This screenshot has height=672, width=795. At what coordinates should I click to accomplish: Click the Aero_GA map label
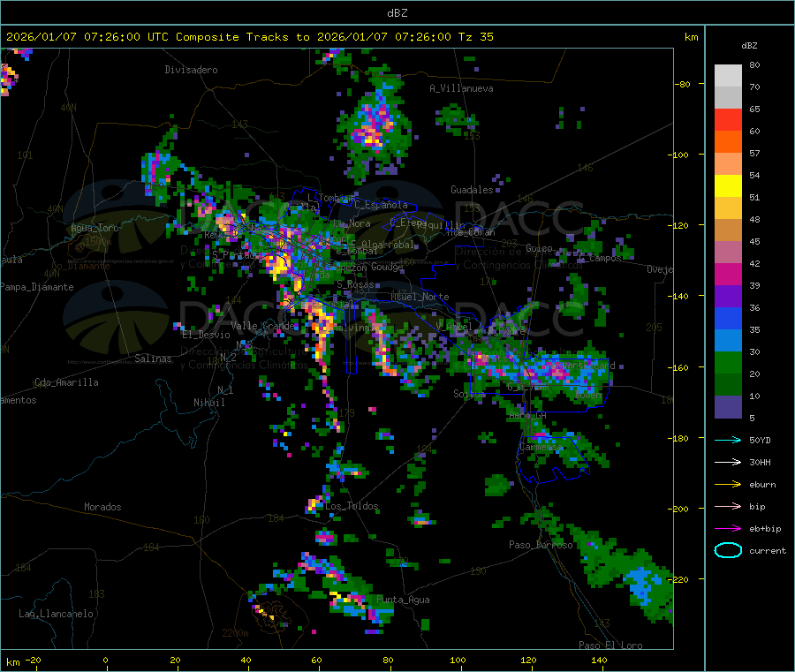coord(528,415)
